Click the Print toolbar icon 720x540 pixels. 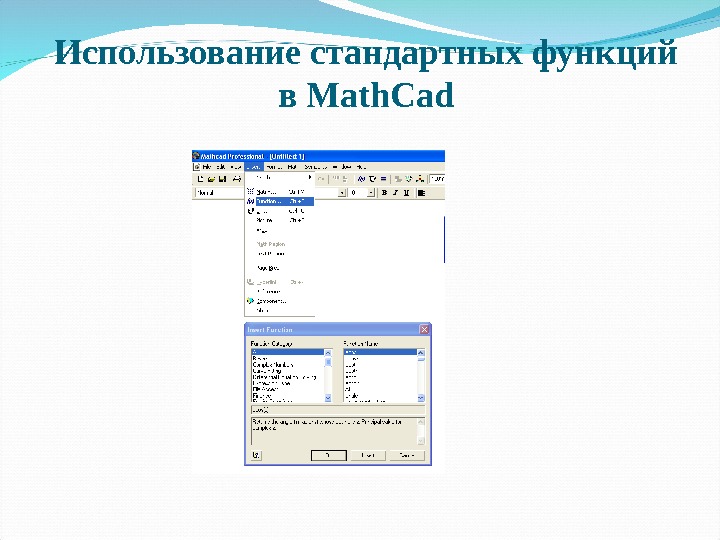click(236, 179)
